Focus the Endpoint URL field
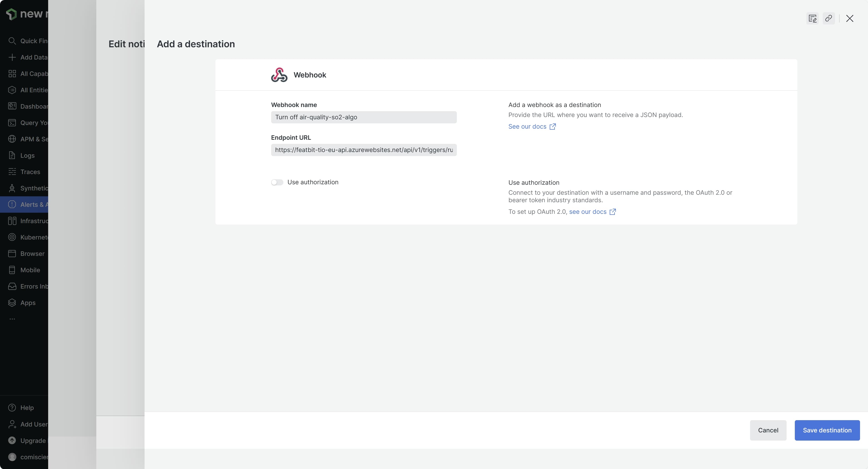 [364, 150]
